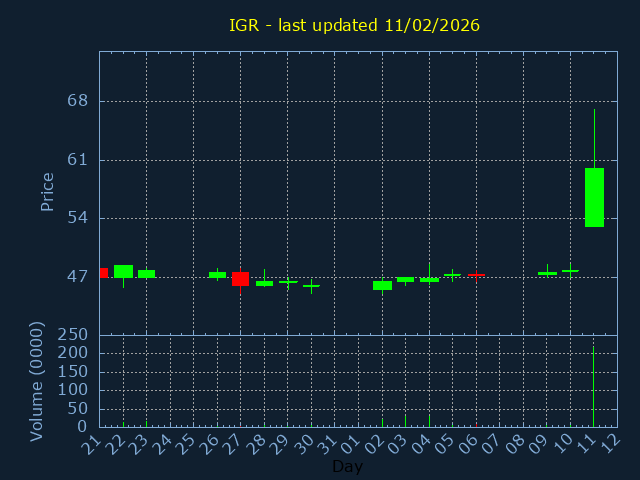The width and height of the screenshot is (640, 480).
Task: Click the Volume (0000) axis label
Action: point(37,381)
